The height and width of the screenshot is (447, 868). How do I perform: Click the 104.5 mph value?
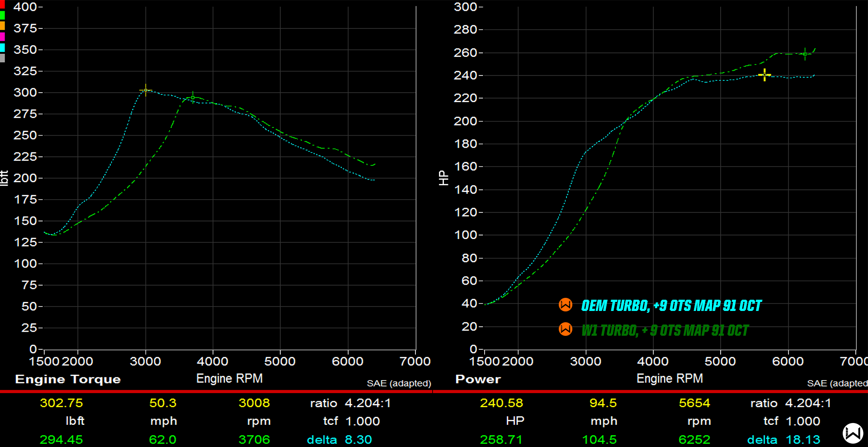(599, 439)
